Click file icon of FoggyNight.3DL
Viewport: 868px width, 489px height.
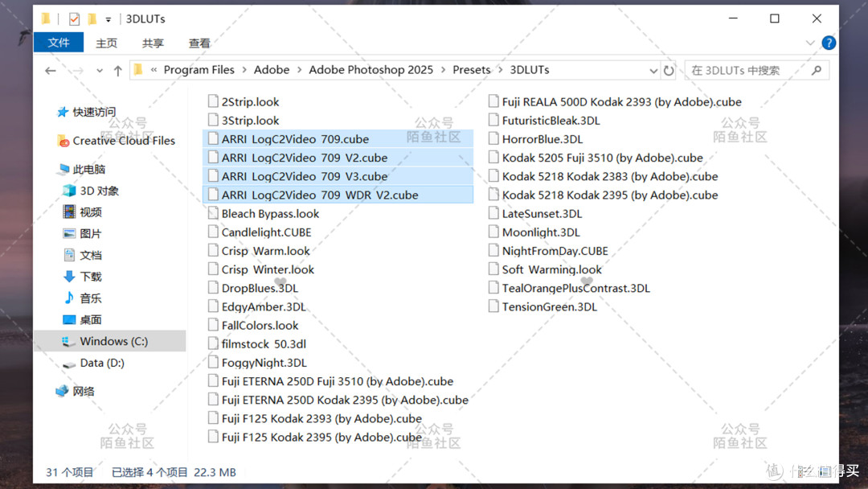213,362
